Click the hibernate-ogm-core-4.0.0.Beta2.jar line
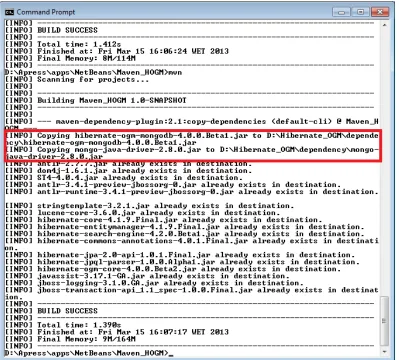Image resolution: width=399 pixels, height=360 pixels. (173, 269)
